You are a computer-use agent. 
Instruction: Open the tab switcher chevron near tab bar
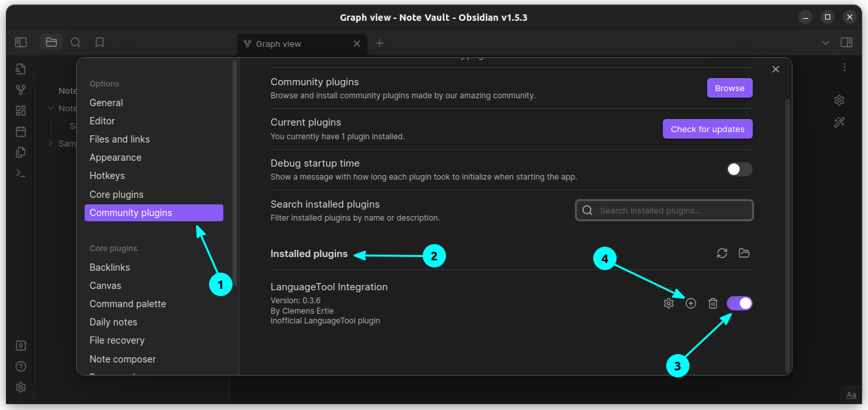pos(825,42)
